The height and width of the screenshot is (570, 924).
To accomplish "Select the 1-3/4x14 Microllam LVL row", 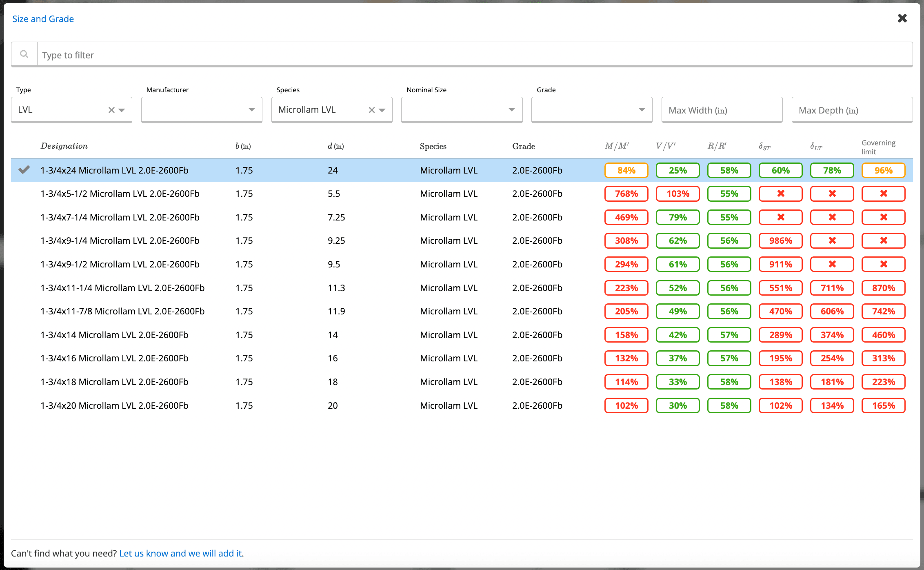I will point(114,335).
